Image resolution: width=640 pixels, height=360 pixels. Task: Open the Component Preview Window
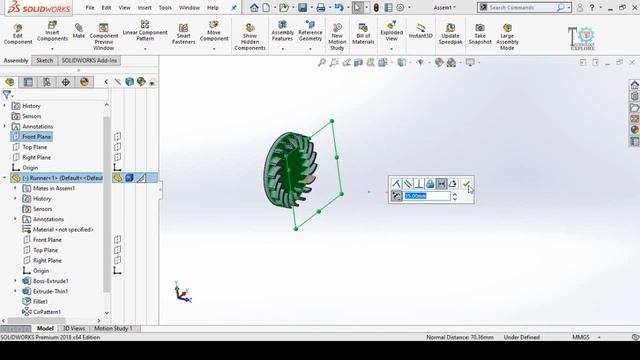[104, 37]
